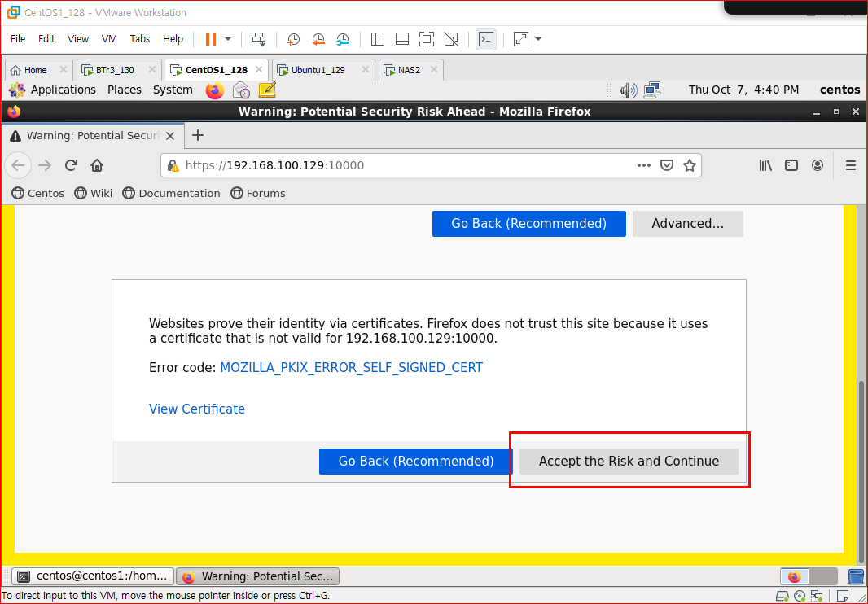Open Firefox account icon

tap(817, 165)
